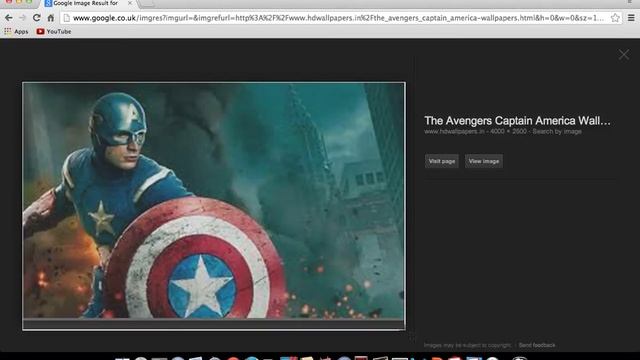Click the Search by image link
640x360 pixels.
557,131
